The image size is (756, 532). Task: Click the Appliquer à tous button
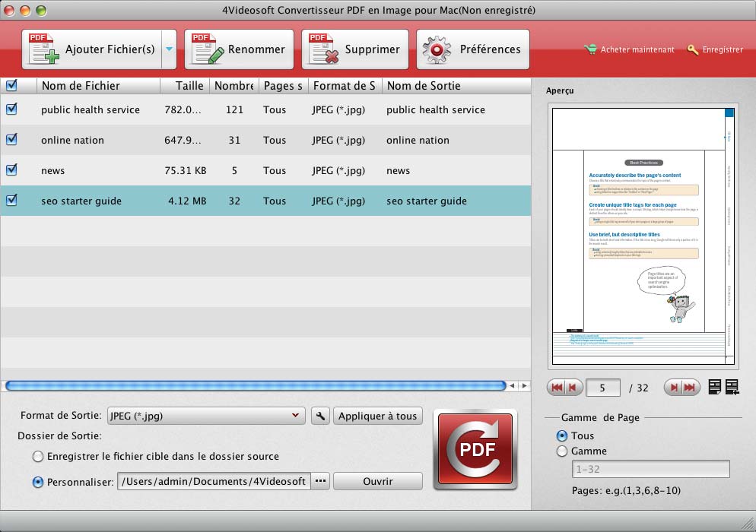click(x=377, y=416)
